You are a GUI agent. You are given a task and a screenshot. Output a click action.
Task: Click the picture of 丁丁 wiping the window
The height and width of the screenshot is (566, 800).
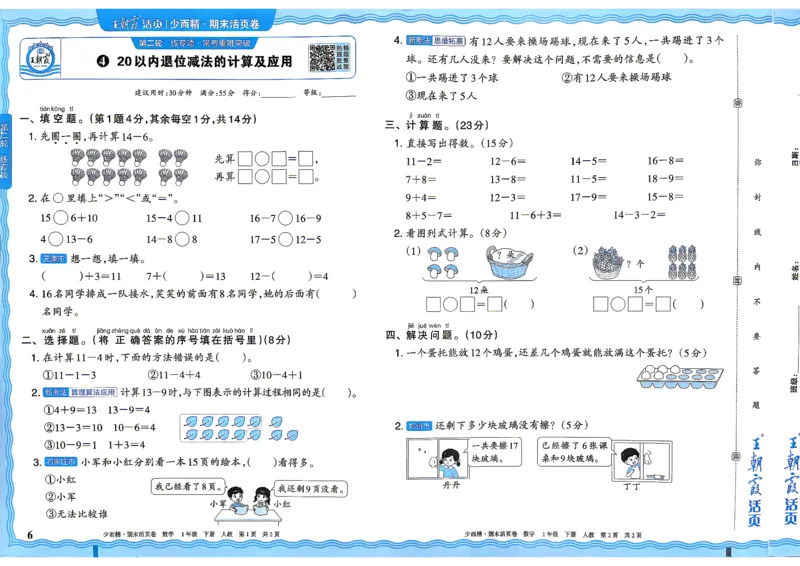pos(641,461)
